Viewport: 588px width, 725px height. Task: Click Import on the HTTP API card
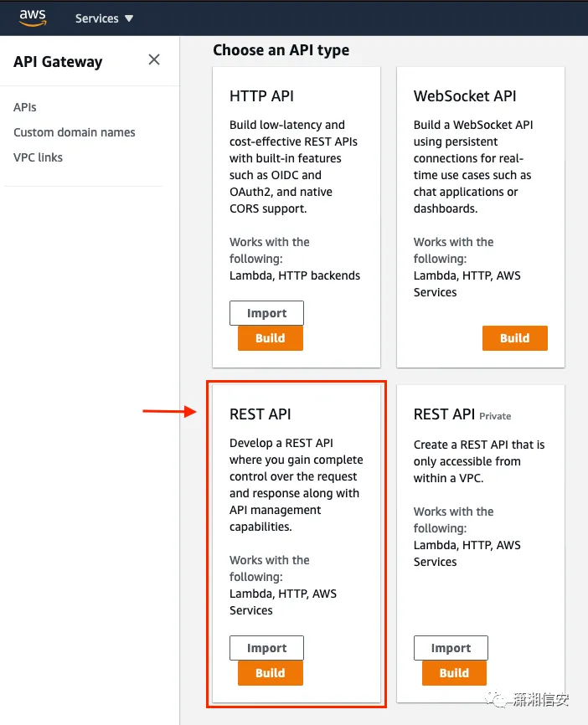point(266,313)
